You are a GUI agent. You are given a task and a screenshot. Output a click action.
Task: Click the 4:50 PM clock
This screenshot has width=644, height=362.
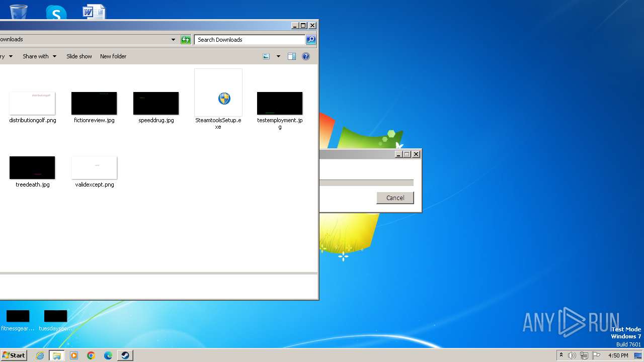click(618, 355)
